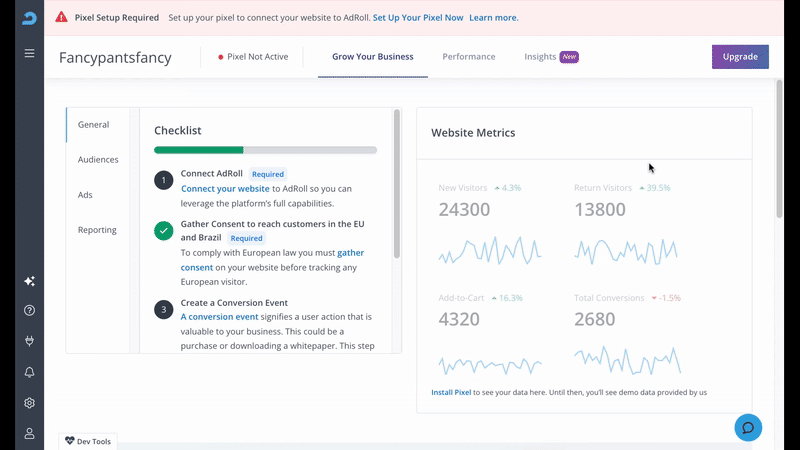Click the checklist panel scrollbar
Screen dimensions: 800x450
click(396, 184)
